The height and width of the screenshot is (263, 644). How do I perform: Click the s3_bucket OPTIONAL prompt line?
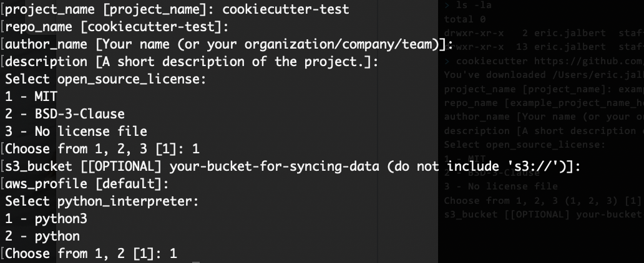[292, 166]
